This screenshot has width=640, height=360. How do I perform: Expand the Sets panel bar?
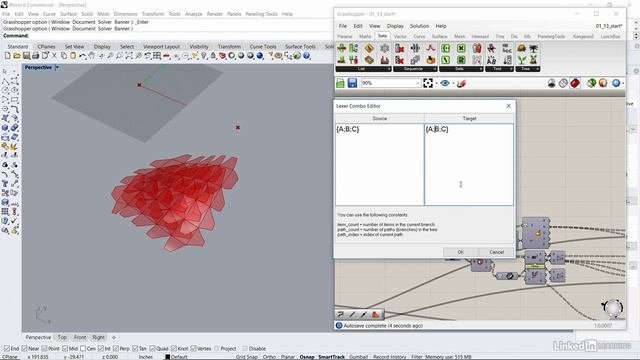(461, 69)
